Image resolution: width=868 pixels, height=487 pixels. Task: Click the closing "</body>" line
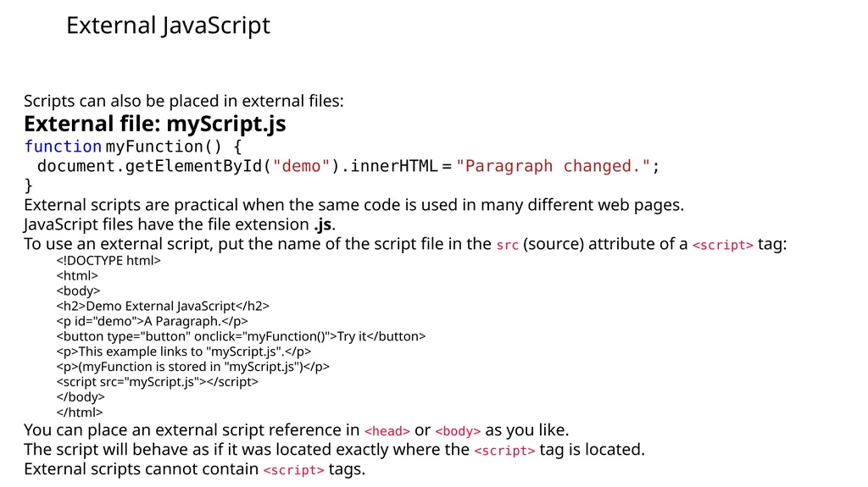81,396
